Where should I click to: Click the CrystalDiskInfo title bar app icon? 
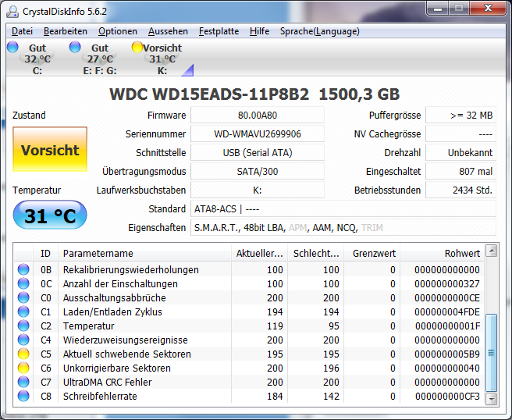pos(12,12)
